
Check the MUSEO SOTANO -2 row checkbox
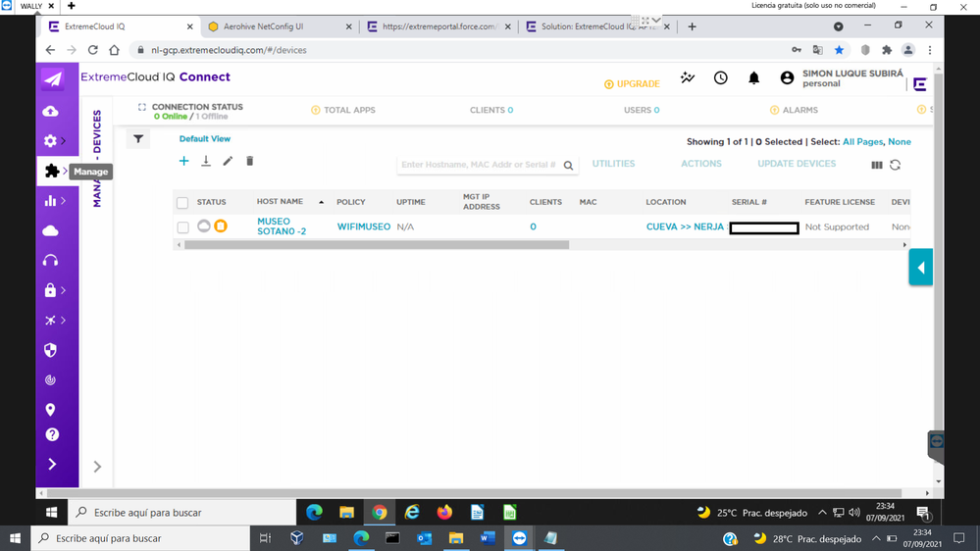coord(182,227)
